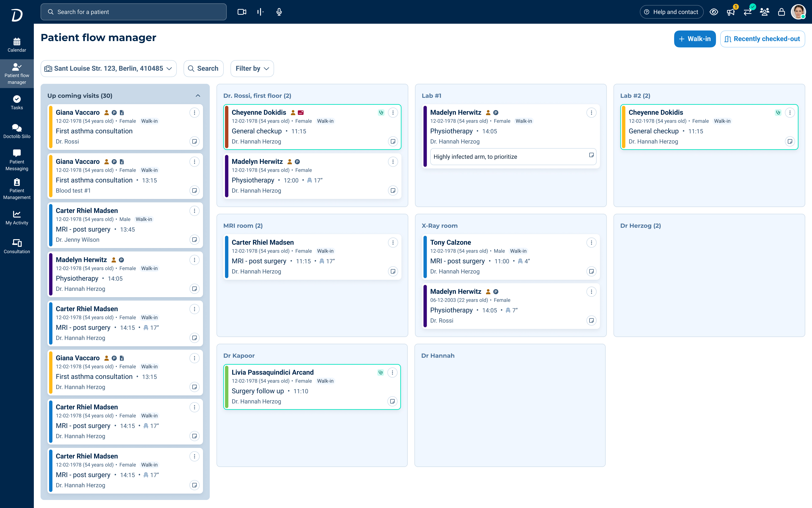Toggle the eye visibility icon in header

(714, 12)
